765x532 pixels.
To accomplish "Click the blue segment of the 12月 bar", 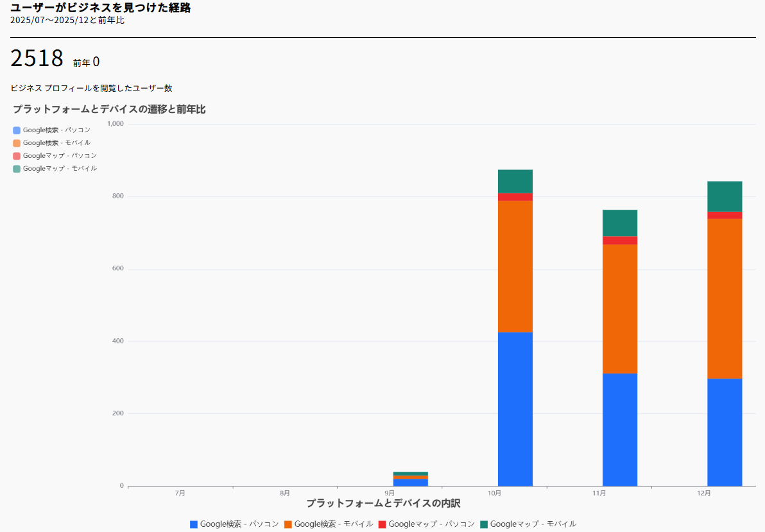I will pos(725,432).
